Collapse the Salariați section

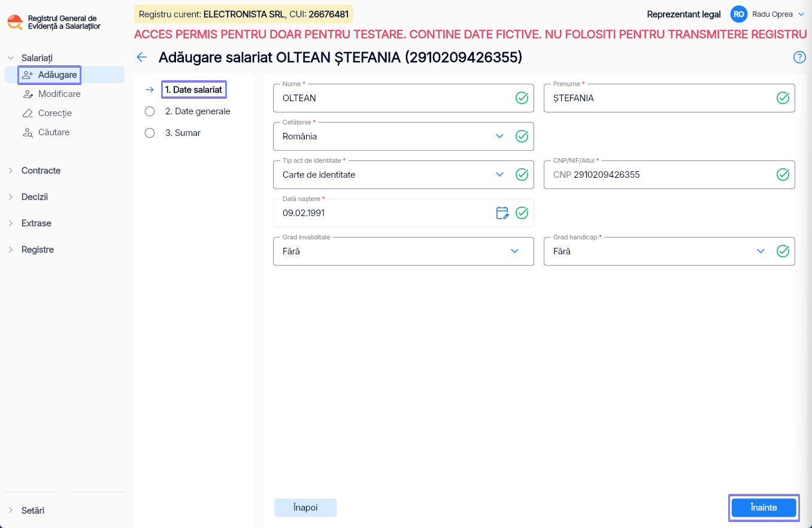11,58
